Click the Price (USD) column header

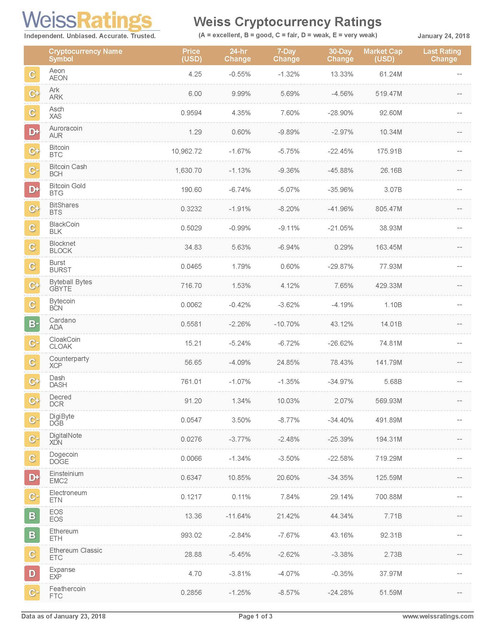pos(191,55)
